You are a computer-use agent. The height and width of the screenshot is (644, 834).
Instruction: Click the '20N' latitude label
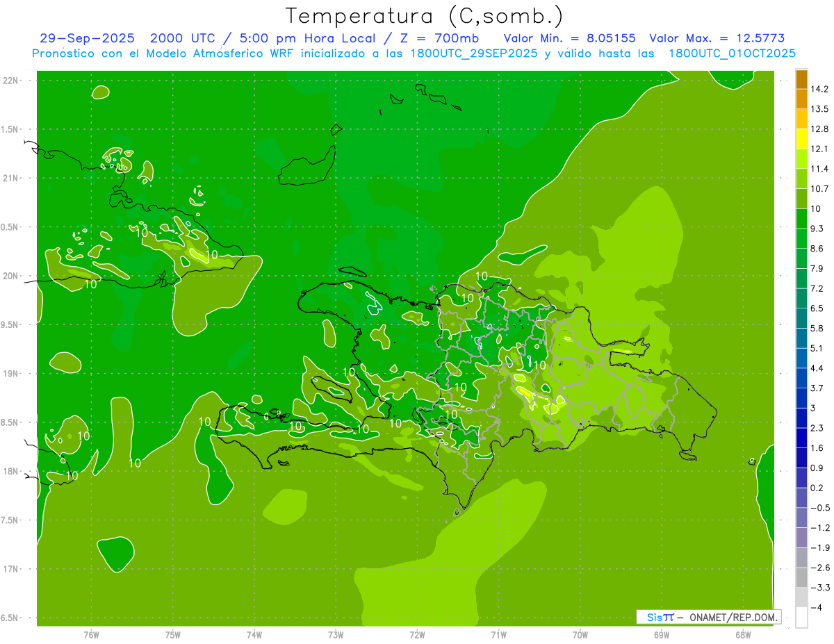10,276
